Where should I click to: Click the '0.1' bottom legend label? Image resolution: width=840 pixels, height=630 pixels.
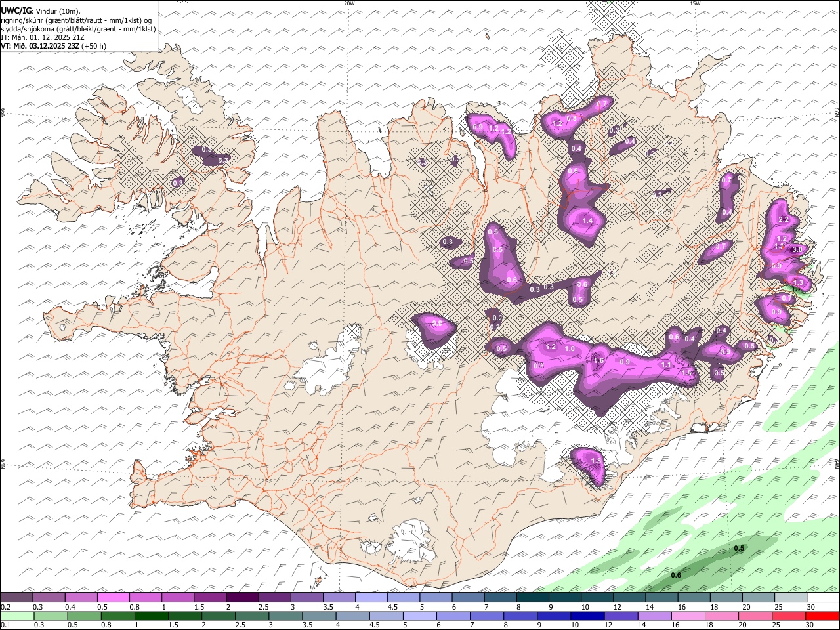click(x=6, y=625)
